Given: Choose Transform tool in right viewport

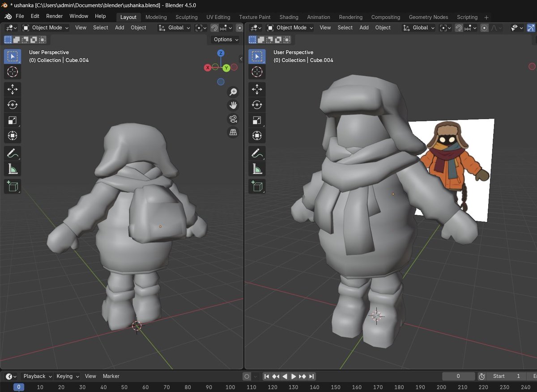Looking at the screenshot, I should [x=257, y=135].
